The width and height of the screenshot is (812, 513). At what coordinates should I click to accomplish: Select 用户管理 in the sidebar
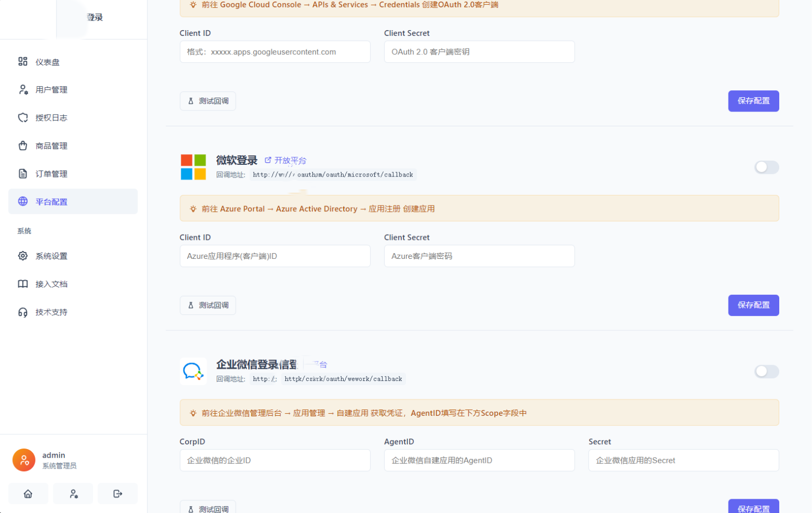(51, 89)
